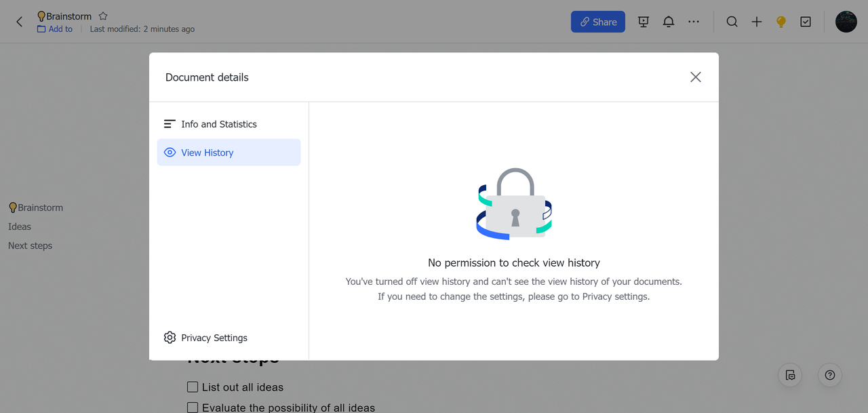
Task: Check the Evaluate the possibility checkbox
Action: coord(193,408)
